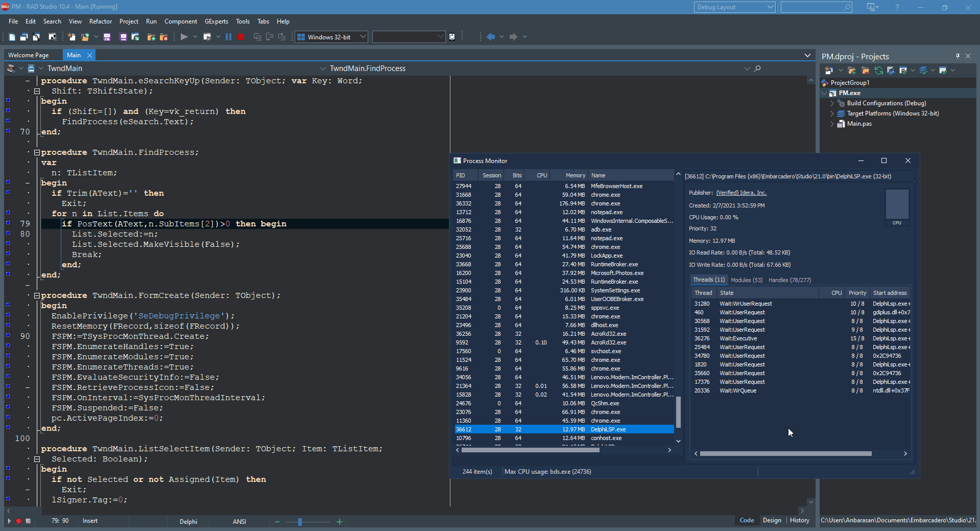This screenshot has width=980, height=531.
Task: Click Remove File from Project icon
Action: click(163, 37)
